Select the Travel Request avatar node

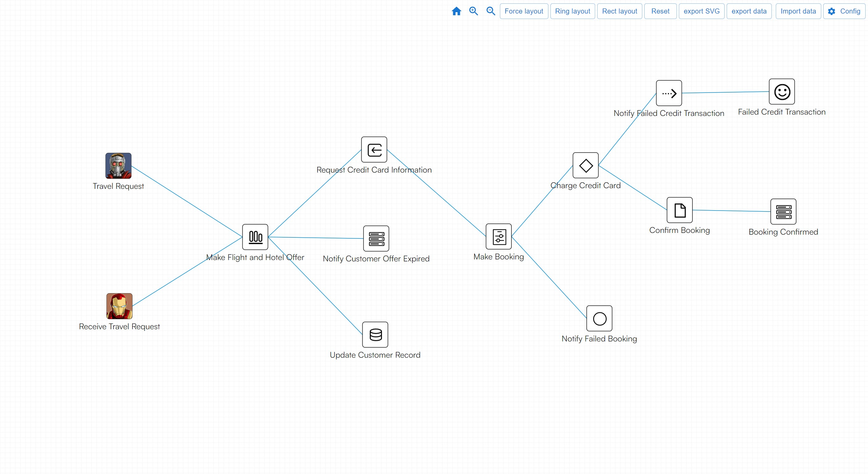click(118, 166)
